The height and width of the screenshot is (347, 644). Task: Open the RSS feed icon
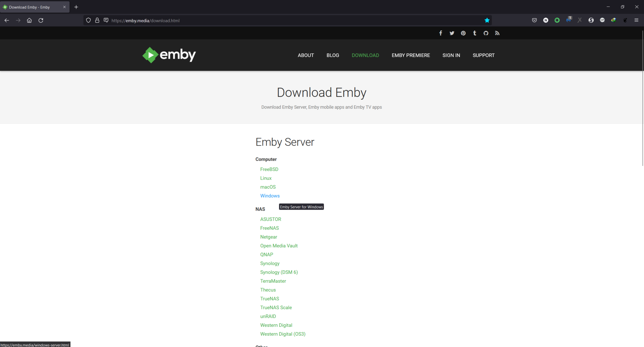pyautogui.click(x=497, y=33)
